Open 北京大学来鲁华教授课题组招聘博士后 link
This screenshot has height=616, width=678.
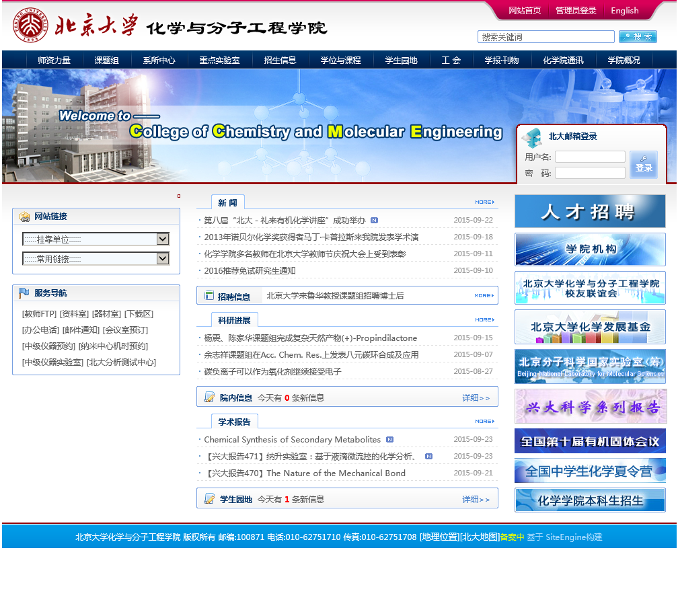[x=335, y=296]
